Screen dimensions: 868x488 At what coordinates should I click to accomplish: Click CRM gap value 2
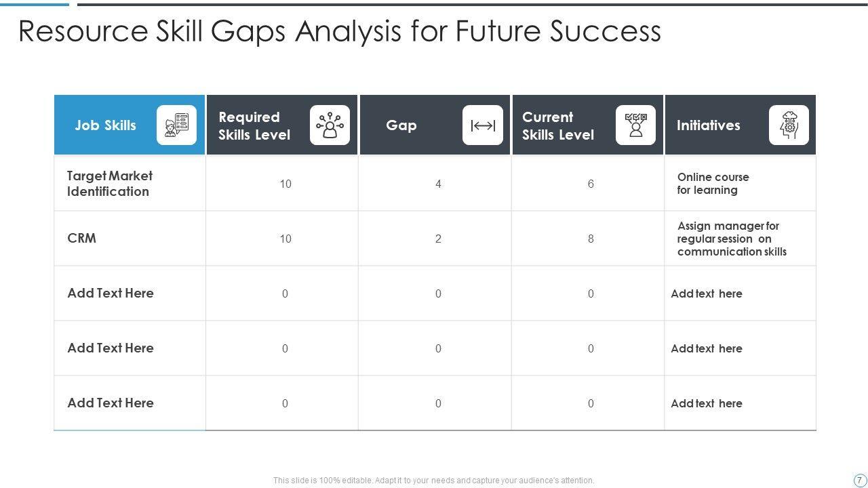pos(438,239)
